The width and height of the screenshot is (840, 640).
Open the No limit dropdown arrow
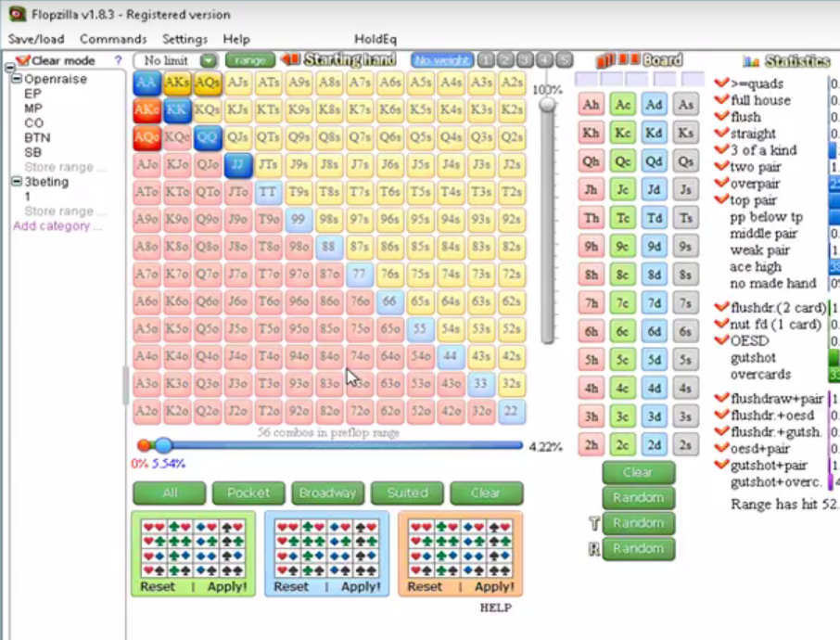click(x=209, y=60)
